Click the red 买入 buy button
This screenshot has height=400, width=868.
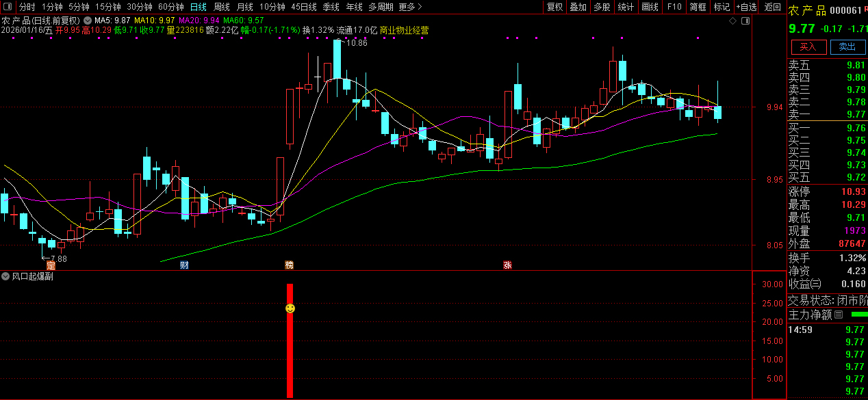808,47
